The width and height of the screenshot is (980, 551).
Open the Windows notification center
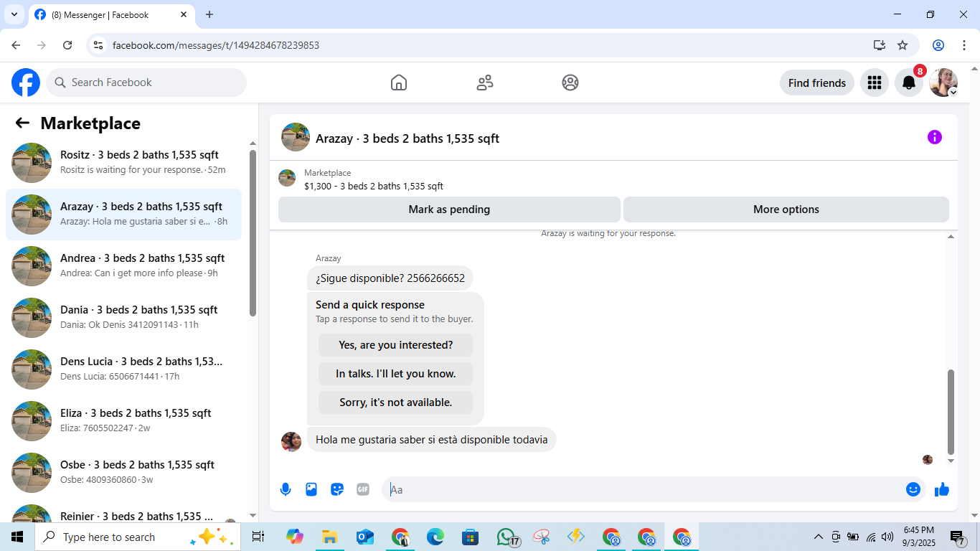point(957,537)
